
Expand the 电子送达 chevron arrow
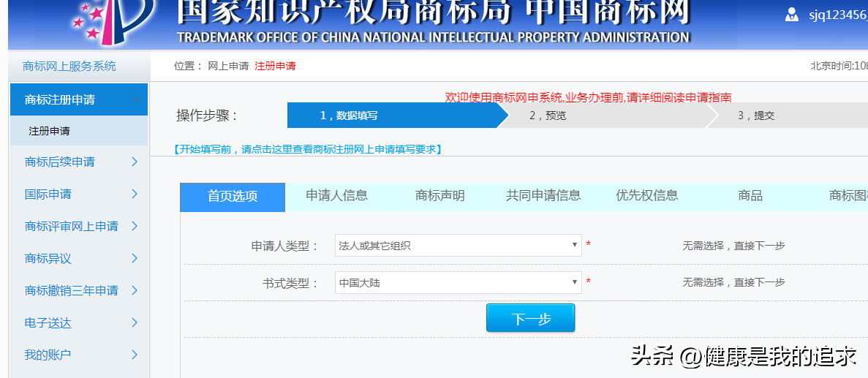(135, 322)
